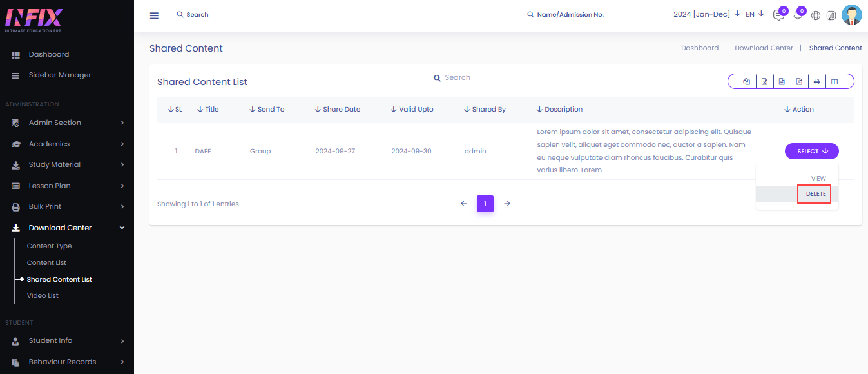
Task: Click the table search magnifier icon
Action: pos(437,78)
